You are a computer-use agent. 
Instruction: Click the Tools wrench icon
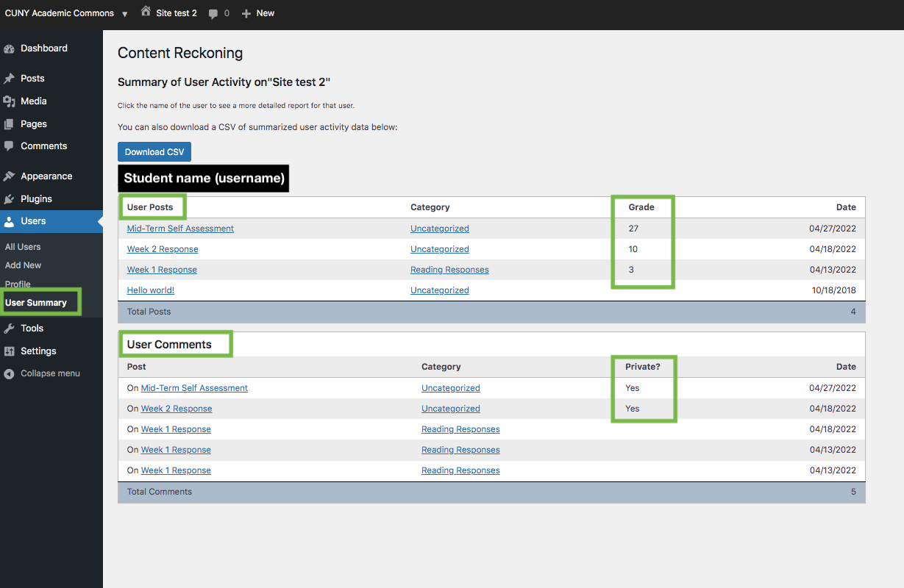(x=9, y=329)
